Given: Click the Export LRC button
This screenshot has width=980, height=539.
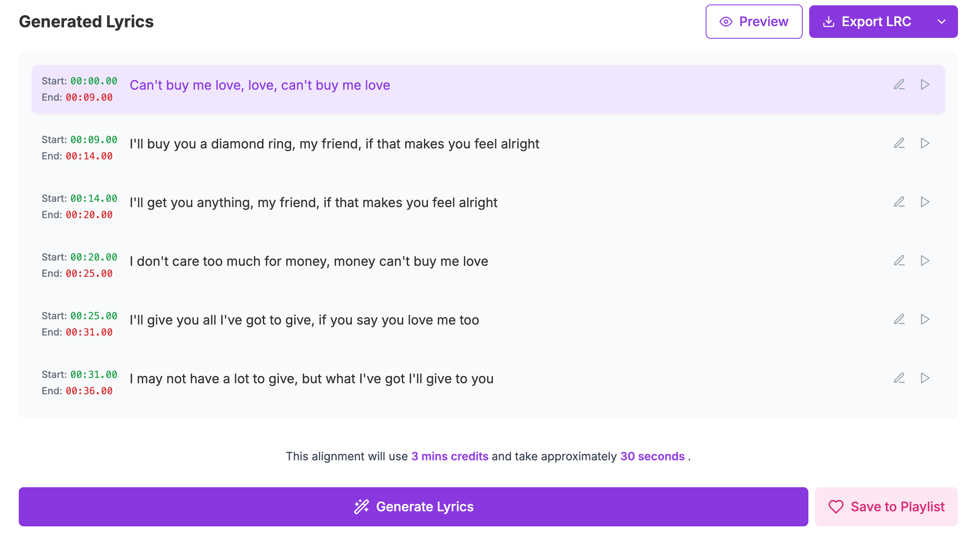Looking at the screenshot, I should [867, 22].
